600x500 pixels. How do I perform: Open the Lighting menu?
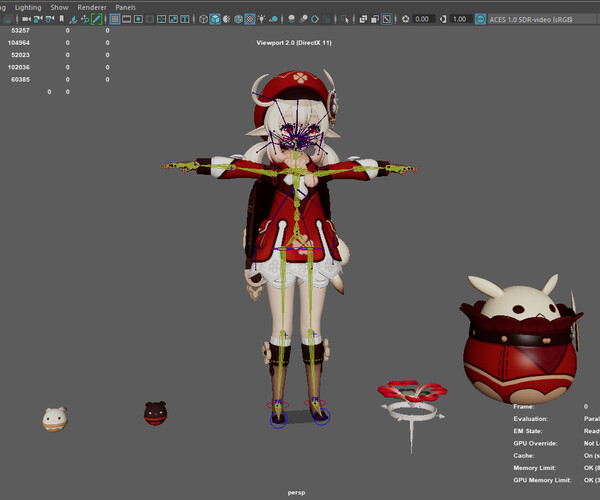coord(28,7)
